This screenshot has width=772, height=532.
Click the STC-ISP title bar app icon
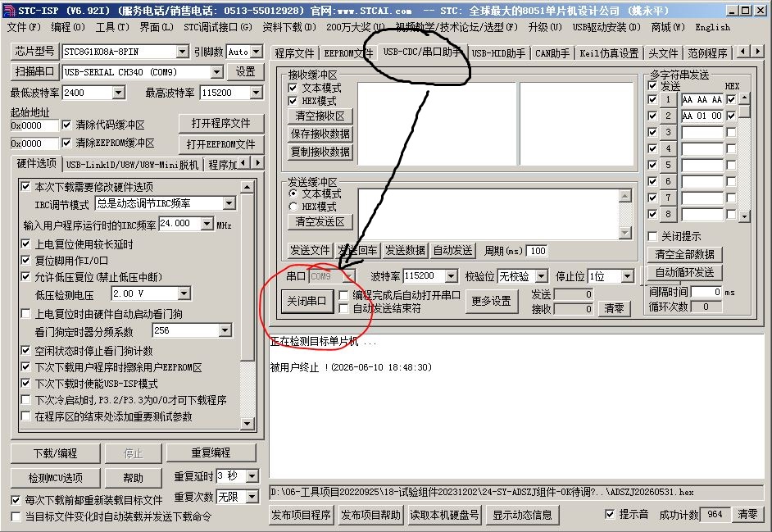pos(9,11)
